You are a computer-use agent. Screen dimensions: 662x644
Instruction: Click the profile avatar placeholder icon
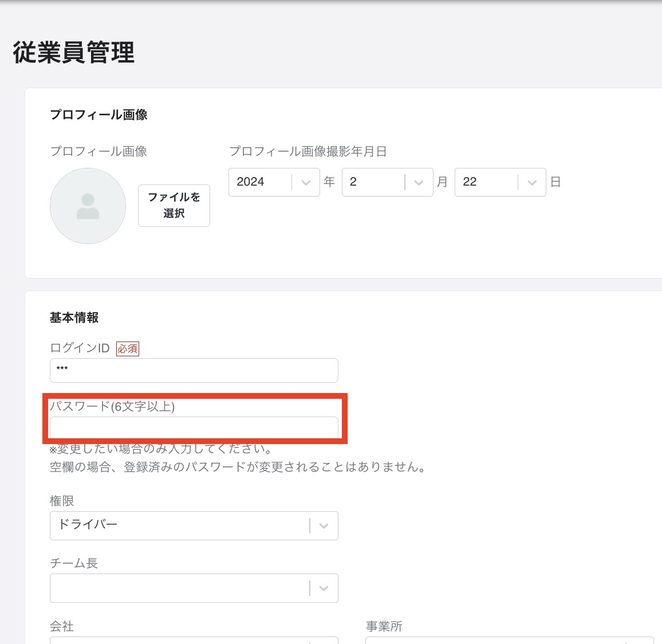point(88,206)
